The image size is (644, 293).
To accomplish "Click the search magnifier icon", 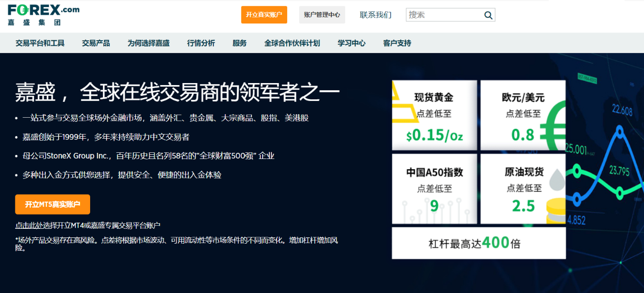I will [x=488, y=15].
